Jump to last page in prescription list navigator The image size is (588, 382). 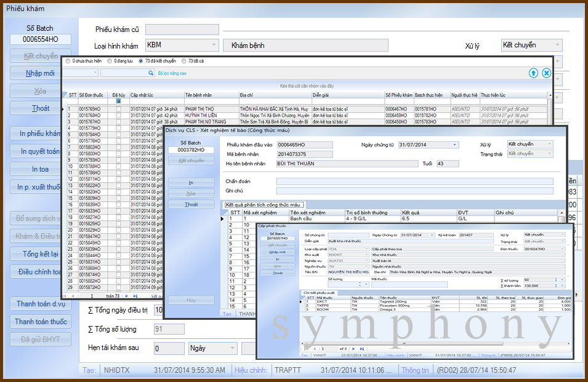(135, 296)
